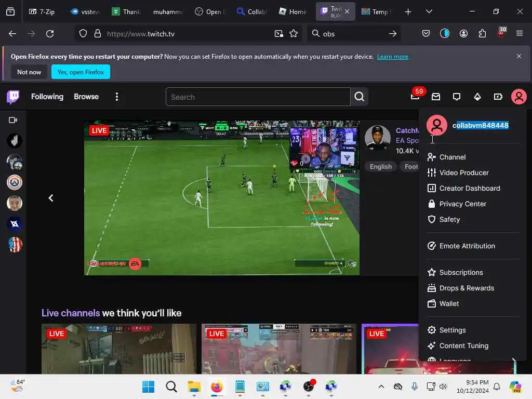This screenshot has width=532, height=399.
Task: Click the browser back arrow
Action: pyautogui.click(x=12, y=34)
